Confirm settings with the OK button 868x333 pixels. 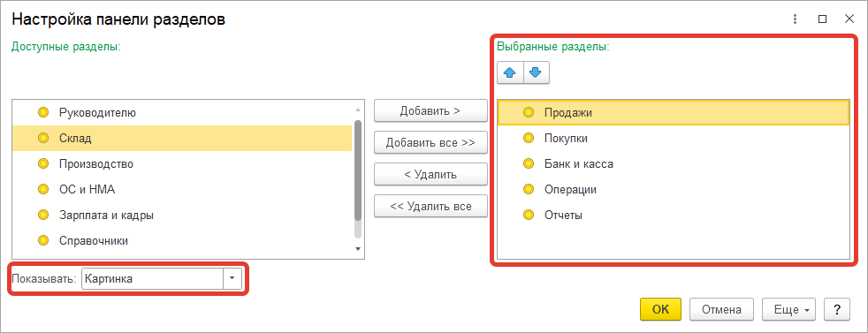point(660,309)
